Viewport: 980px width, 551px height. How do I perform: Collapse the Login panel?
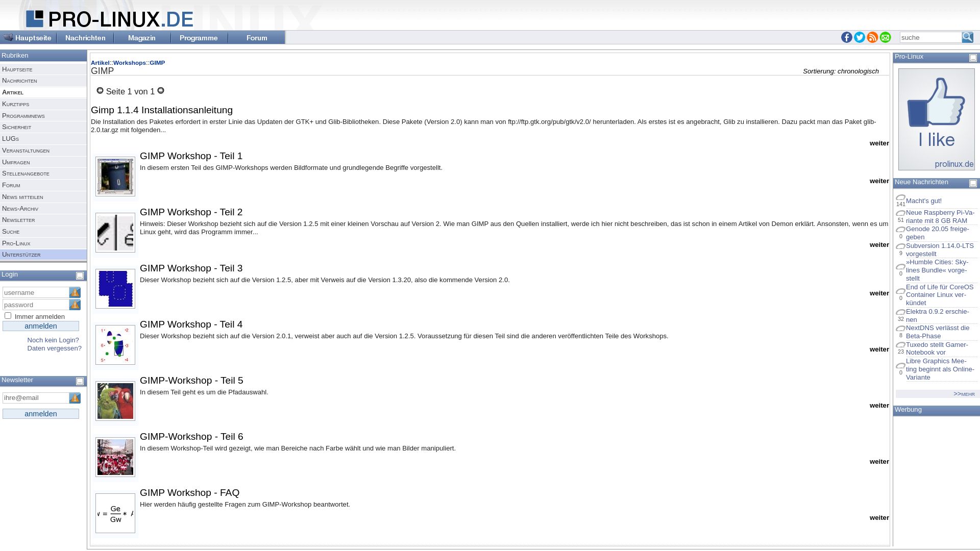click(80, 276)
